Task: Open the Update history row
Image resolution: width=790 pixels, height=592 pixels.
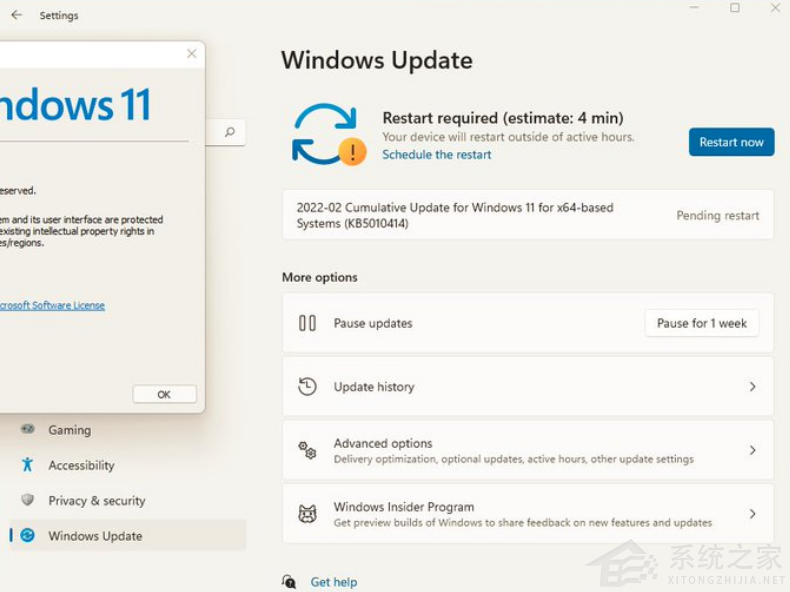Action: click(528, 386)
